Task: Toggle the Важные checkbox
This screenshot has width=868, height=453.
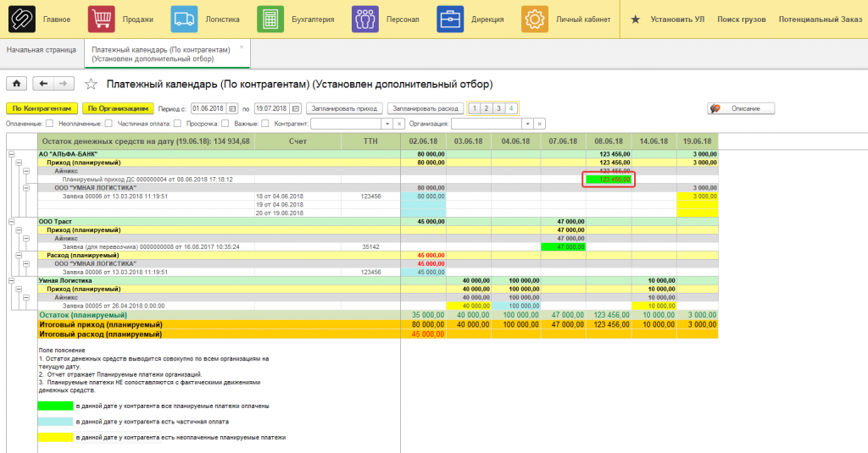Action: pos(264,124)
